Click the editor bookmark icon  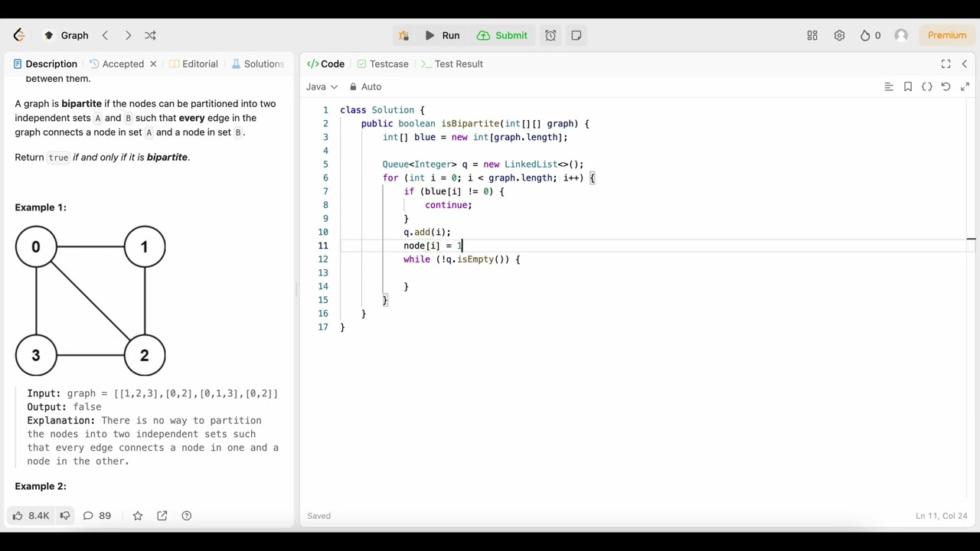908,86
